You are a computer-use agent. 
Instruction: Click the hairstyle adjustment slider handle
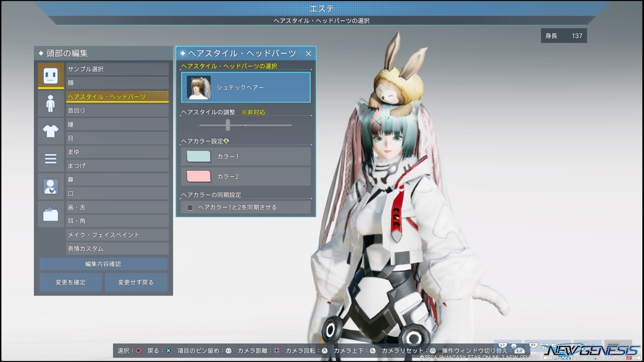pyautogui.click(x=228, y=125)
